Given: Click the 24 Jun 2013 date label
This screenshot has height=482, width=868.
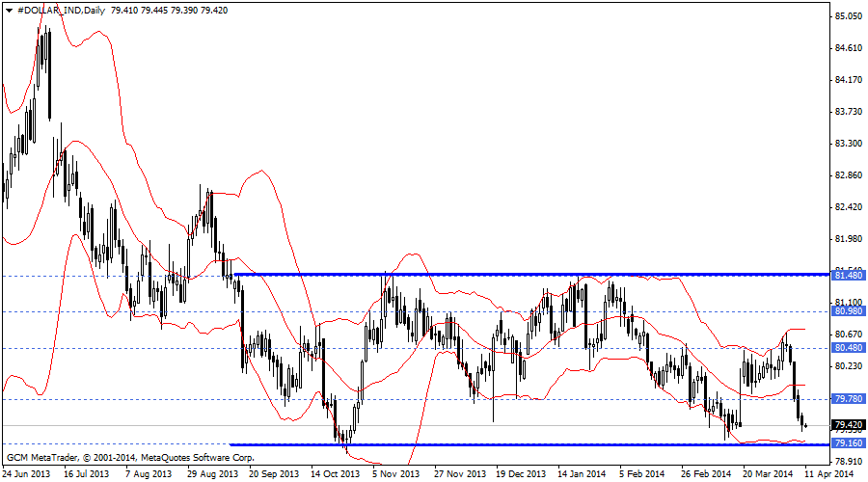Looking at the screenshot, I should pos(29,474).
